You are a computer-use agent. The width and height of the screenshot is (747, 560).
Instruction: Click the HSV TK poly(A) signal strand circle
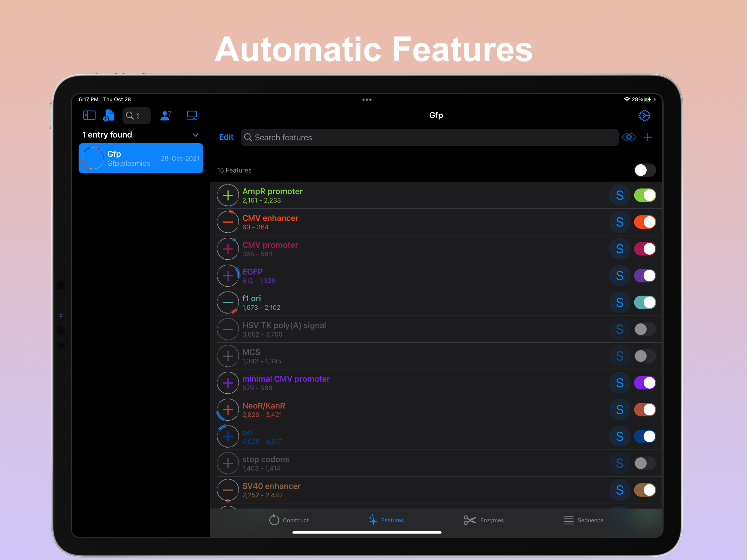[228, 329]
